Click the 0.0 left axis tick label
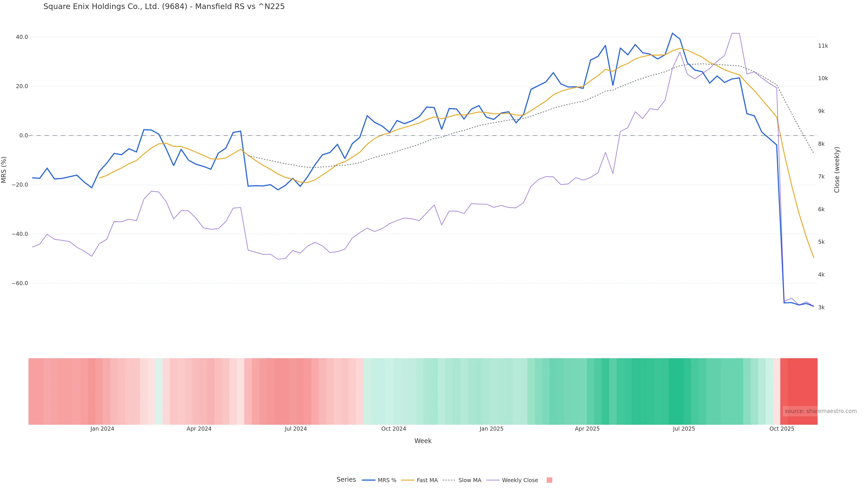Screen dimensions: 868x488 tap(24, 136)
